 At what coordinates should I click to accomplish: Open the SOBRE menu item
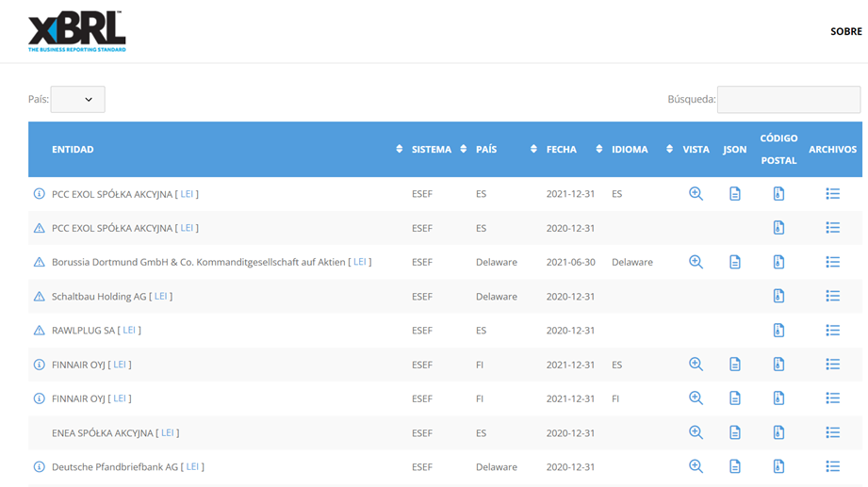[x=845, y=31]
